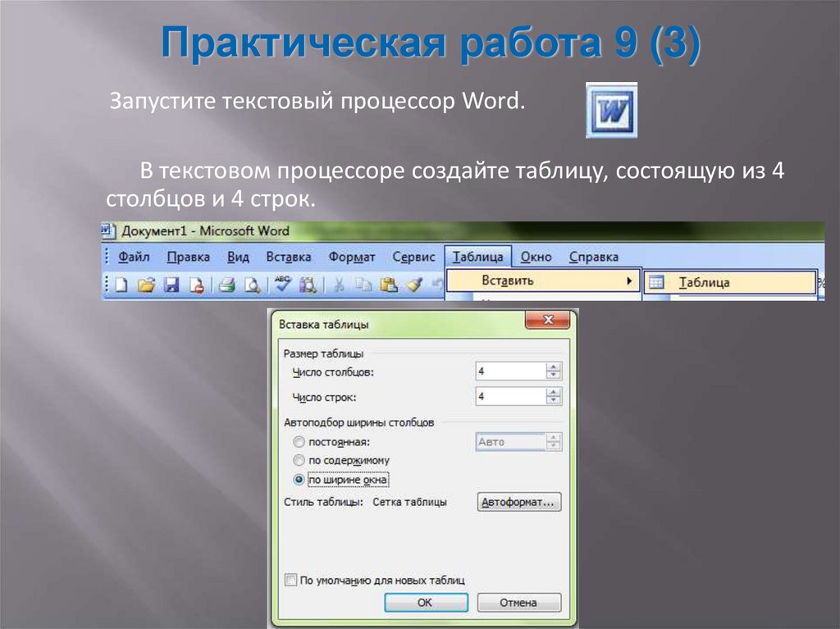Click the Документ1 - Microsoft Word title
Screen dimensions: 840x629
click(205, 231)
